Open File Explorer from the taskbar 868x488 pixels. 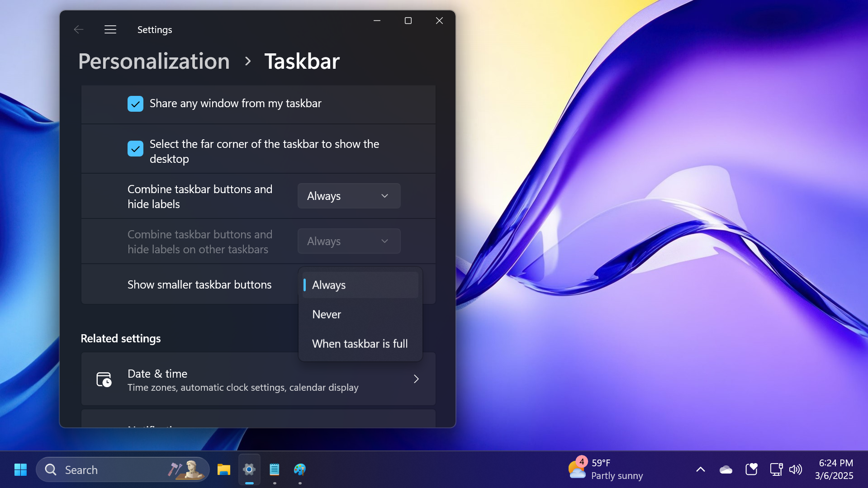(223, 469)
